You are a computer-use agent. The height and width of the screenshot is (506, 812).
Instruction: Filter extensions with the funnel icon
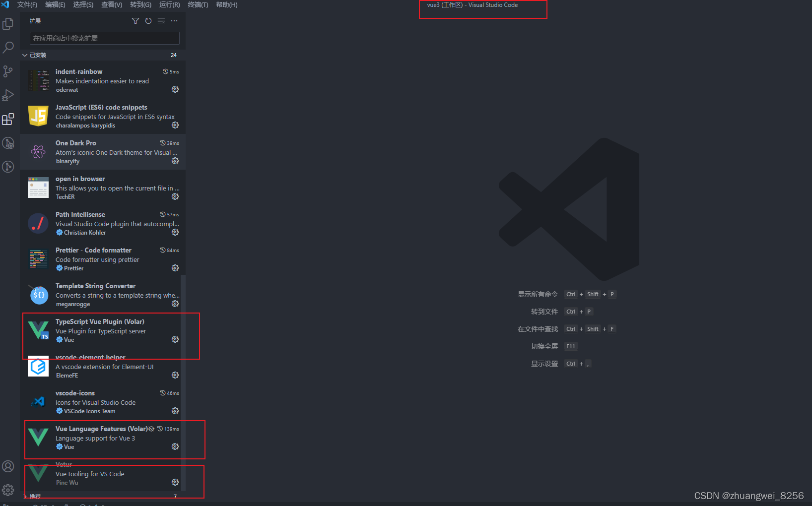coord(135,21)
